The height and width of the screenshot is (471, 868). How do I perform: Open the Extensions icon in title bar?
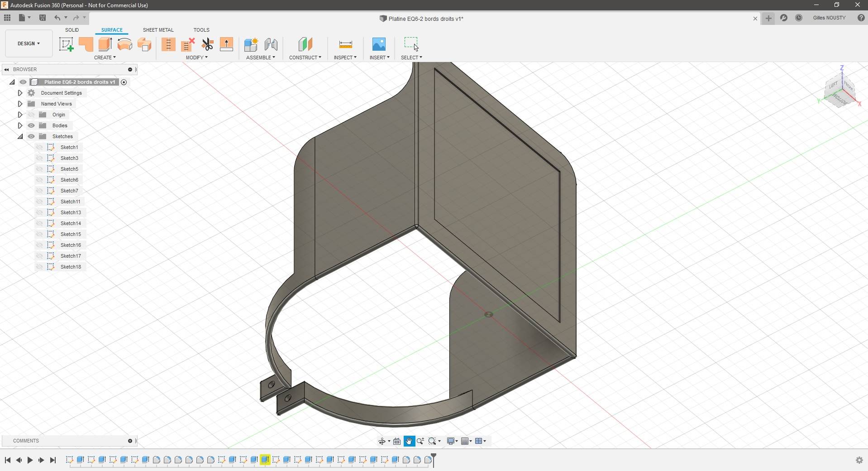[x=784, y=18]
